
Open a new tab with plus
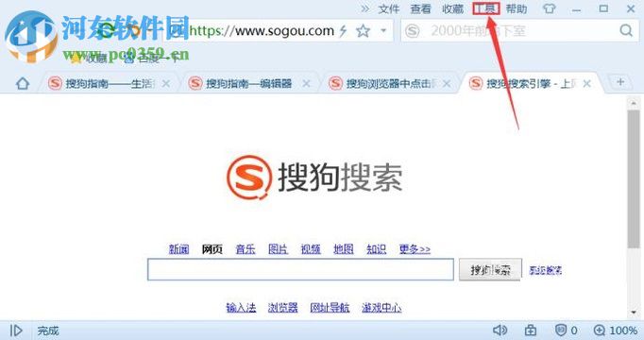point(620,82)
